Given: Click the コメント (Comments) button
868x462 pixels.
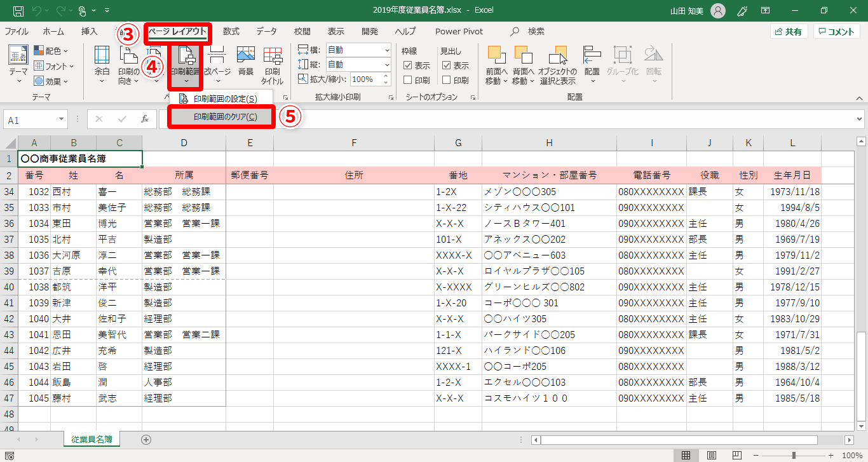Looking at the screenshot, I should coord(836,32).
